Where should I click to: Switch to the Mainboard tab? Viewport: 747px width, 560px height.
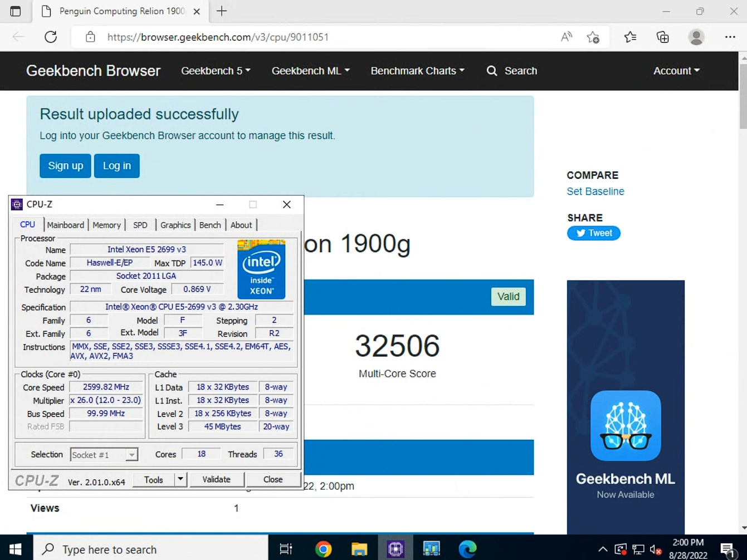[65, 225]
